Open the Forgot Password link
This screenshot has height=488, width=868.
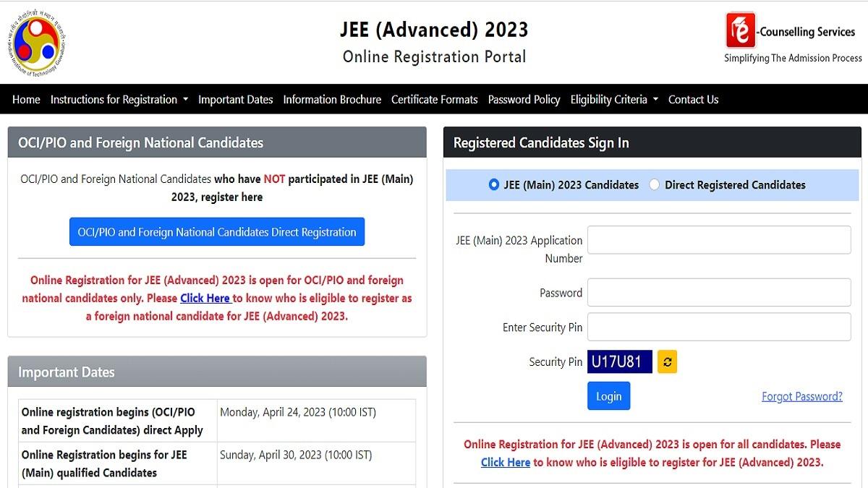click(x=801, y=395)
